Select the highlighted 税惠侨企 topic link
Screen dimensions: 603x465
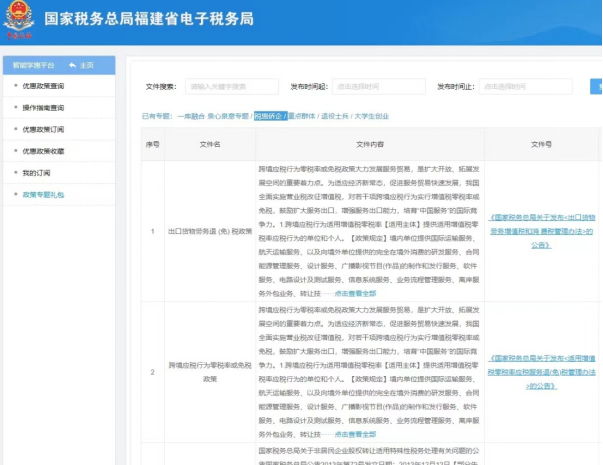pos(269,116)
